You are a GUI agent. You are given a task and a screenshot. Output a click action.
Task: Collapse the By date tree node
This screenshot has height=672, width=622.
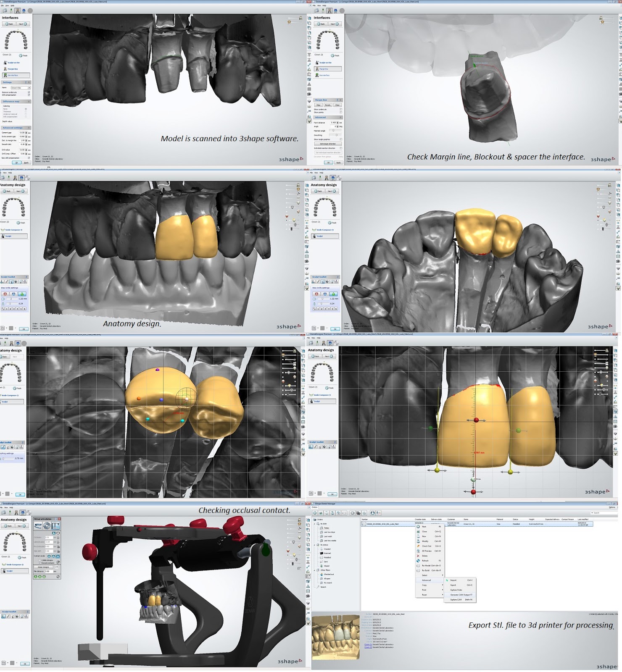tap(314, 524)
